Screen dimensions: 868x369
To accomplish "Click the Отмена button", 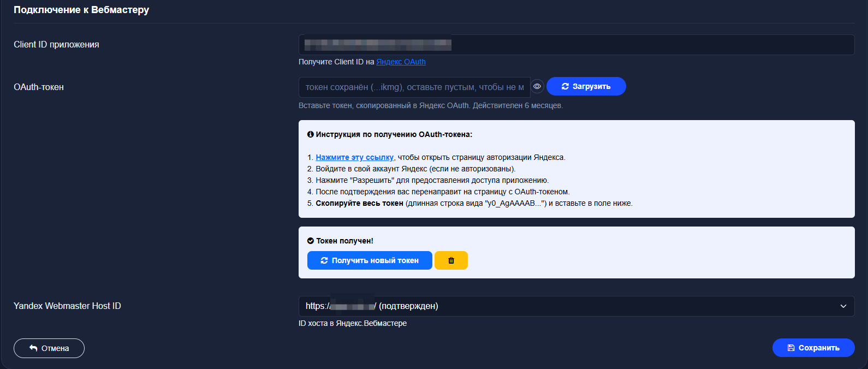I will coord(49,348).
